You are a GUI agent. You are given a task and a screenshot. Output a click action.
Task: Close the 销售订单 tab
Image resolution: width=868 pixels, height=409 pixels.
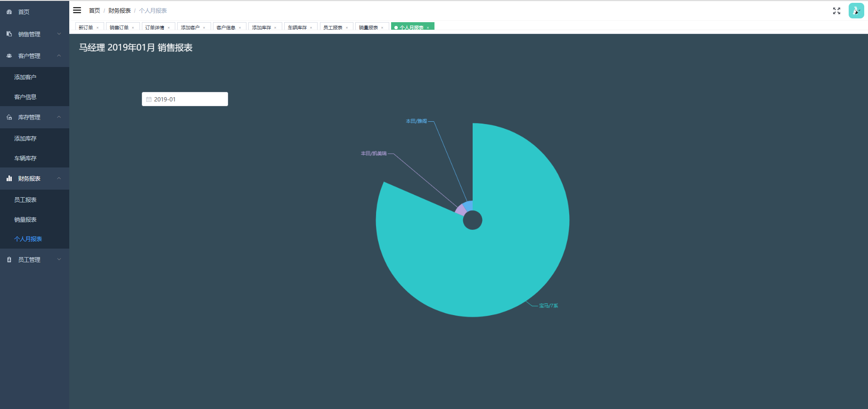(133, 28)
